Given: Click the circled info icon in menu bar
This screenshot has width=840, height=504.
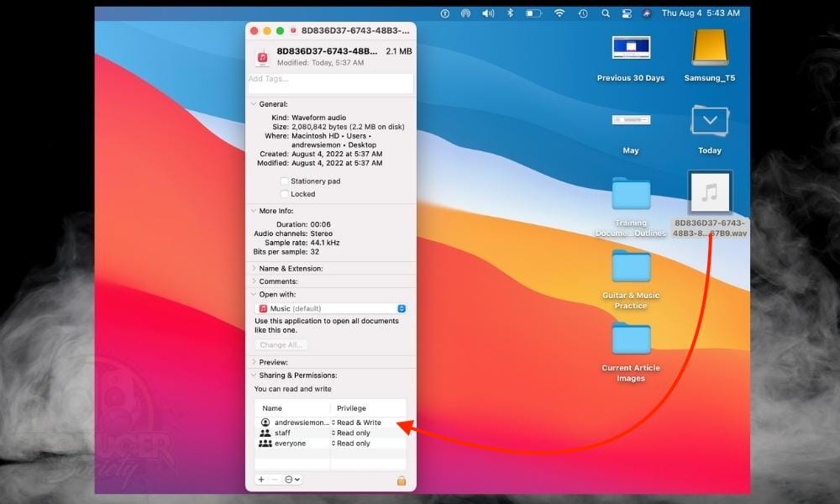Looking at the screenshot, I should [444, 13].
